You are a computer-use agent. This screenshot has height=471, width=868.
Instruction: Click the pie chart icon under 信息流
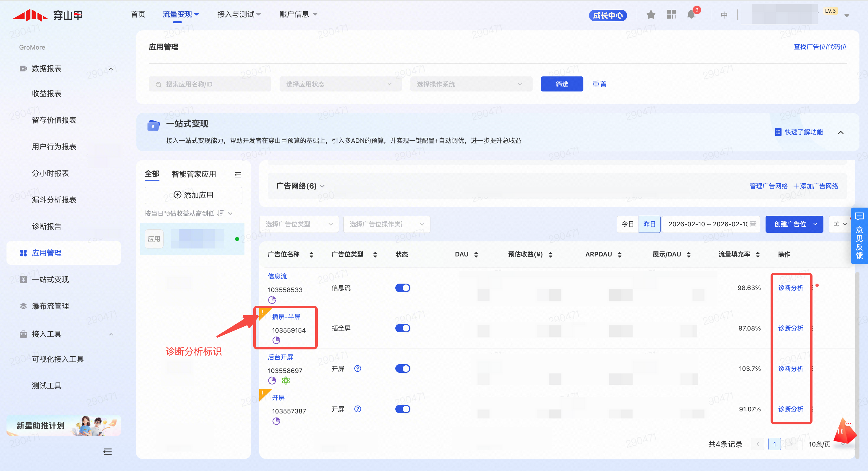[272, 300]
